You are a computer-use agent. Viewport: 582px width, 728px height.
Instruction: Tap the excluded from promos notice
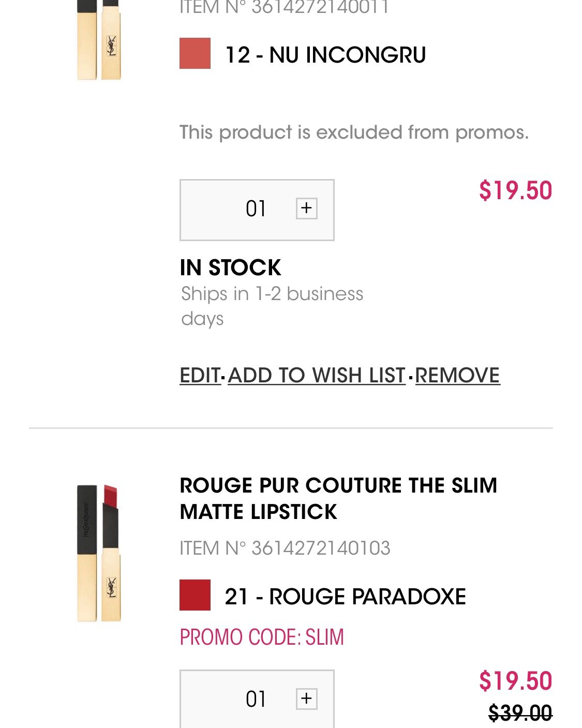[354, 132]
